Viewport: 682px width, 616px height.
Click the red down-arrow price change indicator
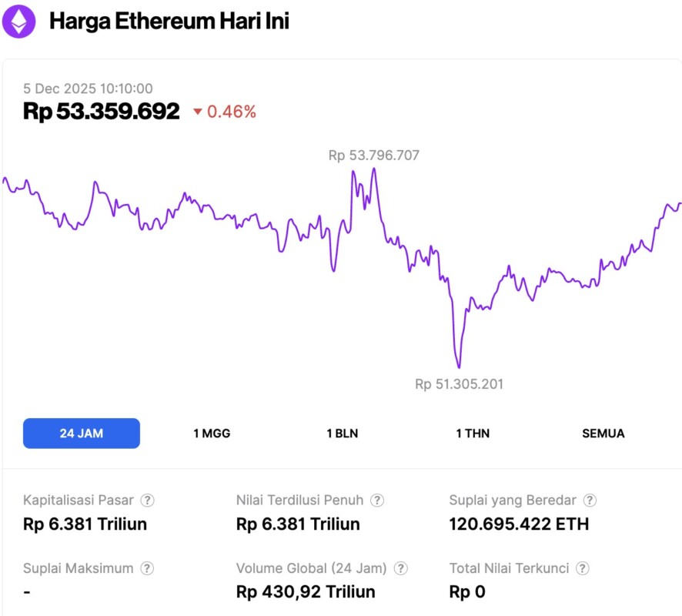pos(198,112)
